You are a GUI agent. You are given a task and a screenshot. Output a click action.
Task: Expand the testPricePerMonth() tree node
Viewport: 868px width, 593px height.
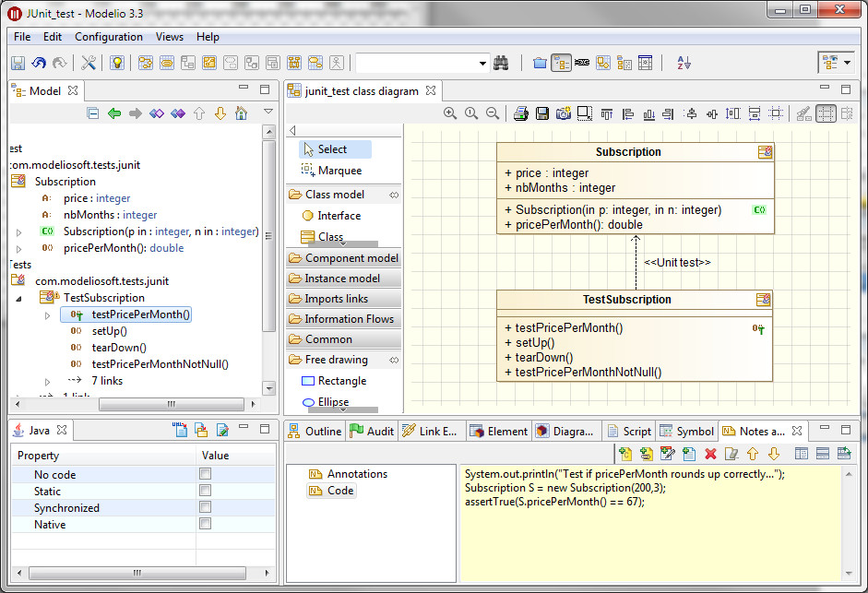48,315
